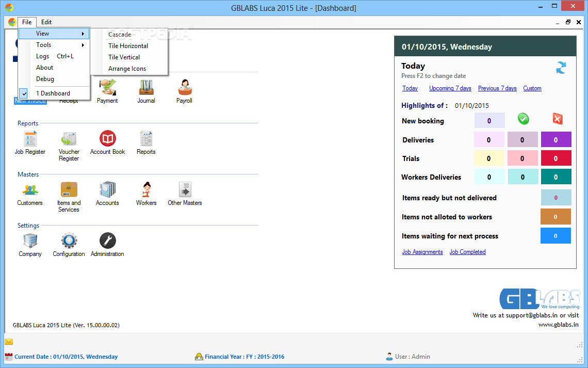Click blue Items waiting for next process count
This screenshot has width=588, height=368.
(556, 236)
